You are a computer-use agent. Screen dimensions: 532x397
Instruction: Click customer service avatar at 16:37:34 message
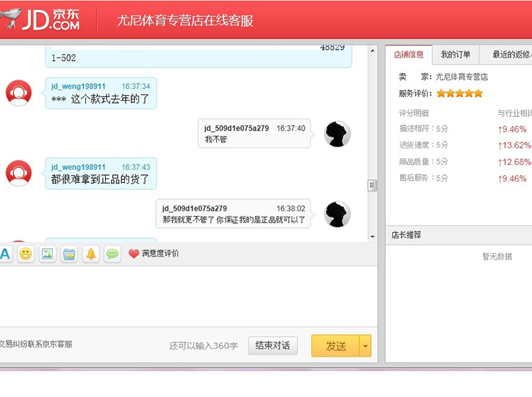(18, 93)
